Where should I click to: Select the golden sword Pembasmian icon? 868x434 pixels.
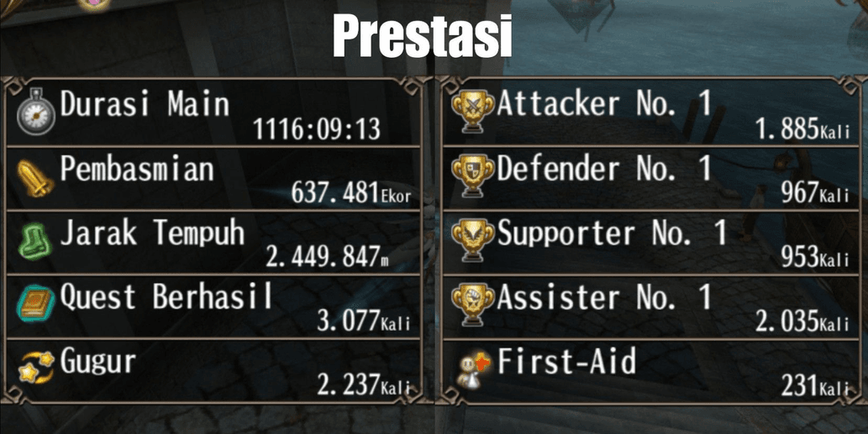[35, 178]
